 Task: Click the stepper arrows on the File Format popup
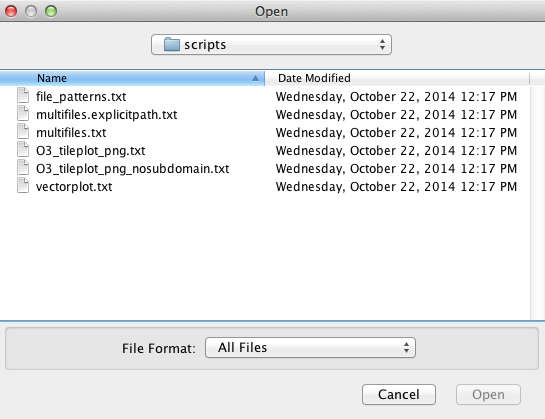tap(406, 347)
